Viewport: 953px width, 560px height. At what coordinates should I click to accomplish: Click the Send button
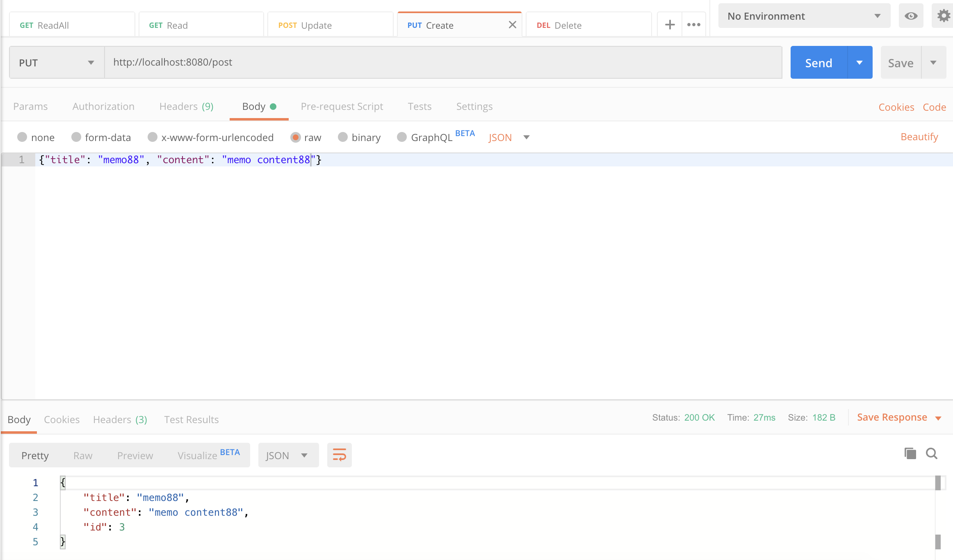pos(818,63)
